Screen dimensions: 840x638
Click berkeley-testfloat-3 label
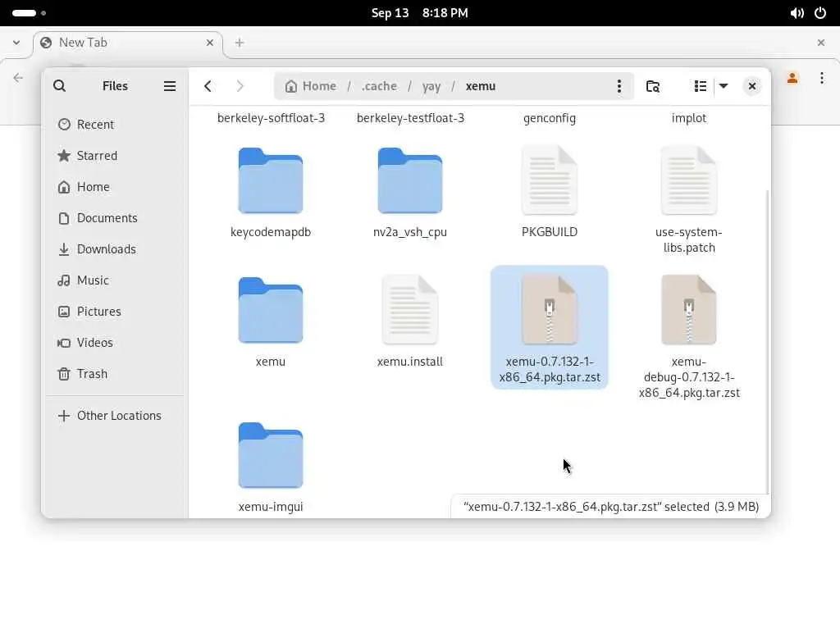click(x=410, y=118)
